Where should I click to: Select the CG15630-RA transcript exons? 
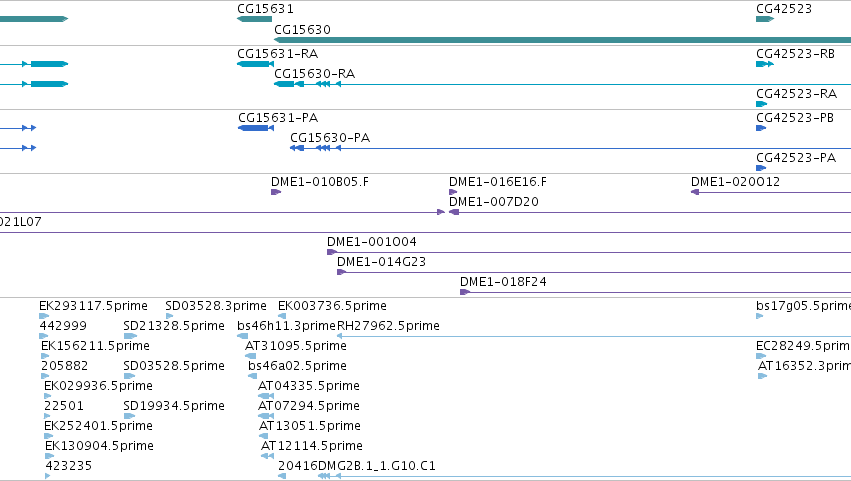click(307, 84)
